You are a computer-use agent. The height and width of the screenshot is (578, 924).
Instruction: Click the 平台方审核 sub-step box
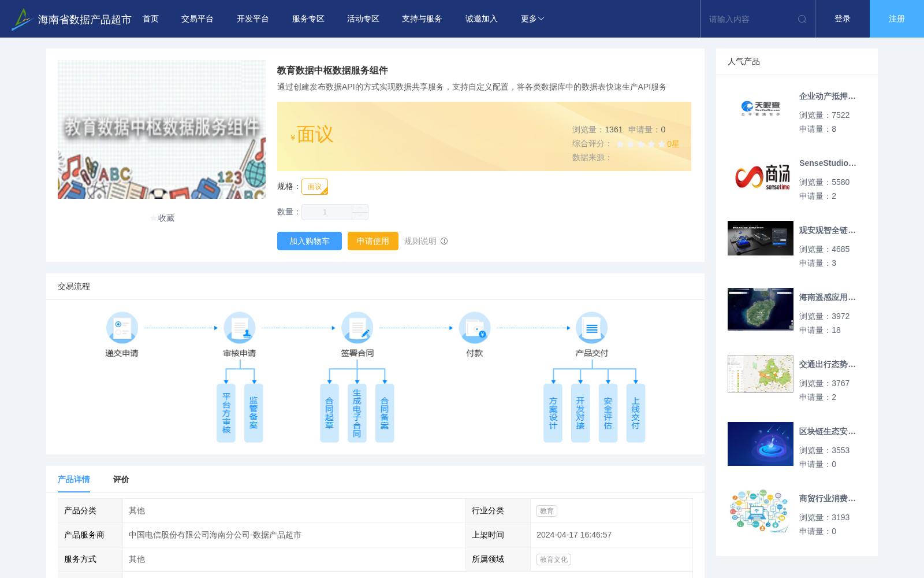[x=226, y=413]
